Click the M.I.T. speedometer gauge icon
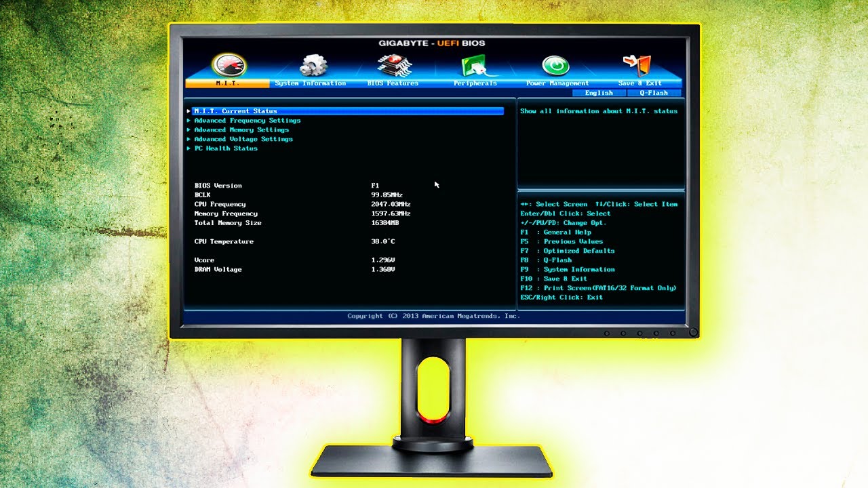This screenshot has height=488, width=868. 229,65
